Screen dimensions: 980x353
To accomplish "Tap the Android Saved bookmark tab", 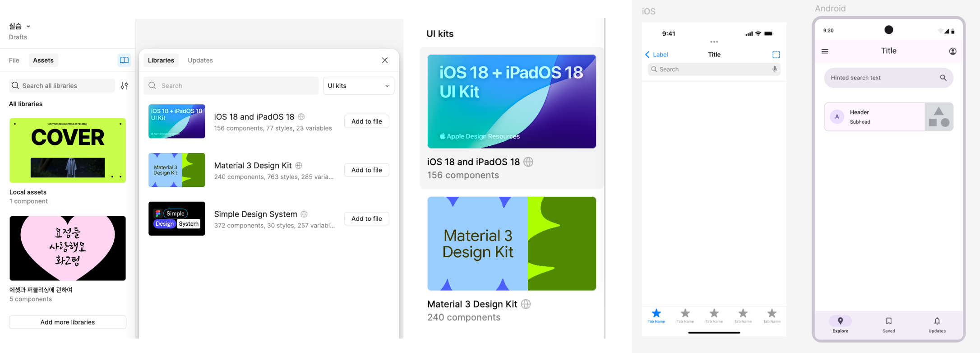I will click(x=888, y=324).
